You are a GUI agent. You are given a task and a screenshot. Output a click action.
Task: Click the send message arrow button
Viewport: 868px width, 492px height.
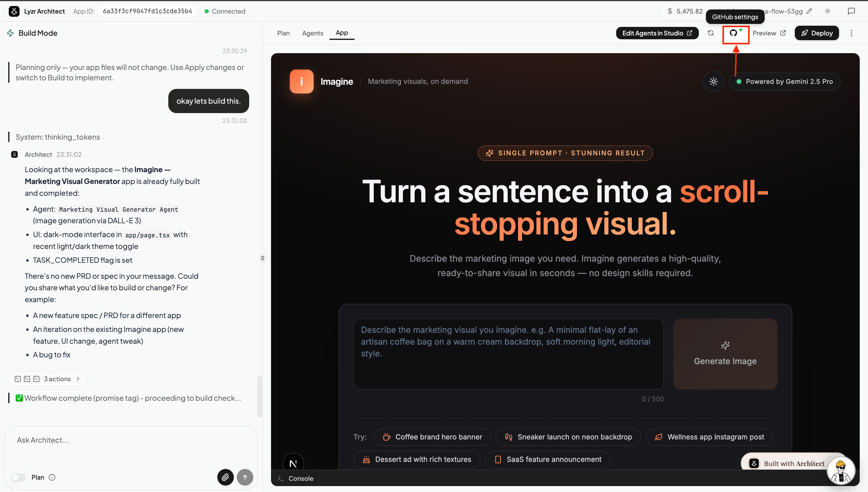245,477
